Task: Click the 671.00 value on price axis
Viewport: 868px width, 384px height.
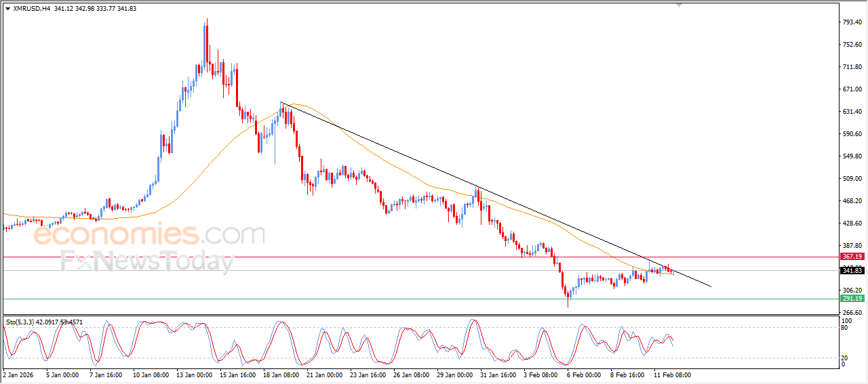Action: 852,89
